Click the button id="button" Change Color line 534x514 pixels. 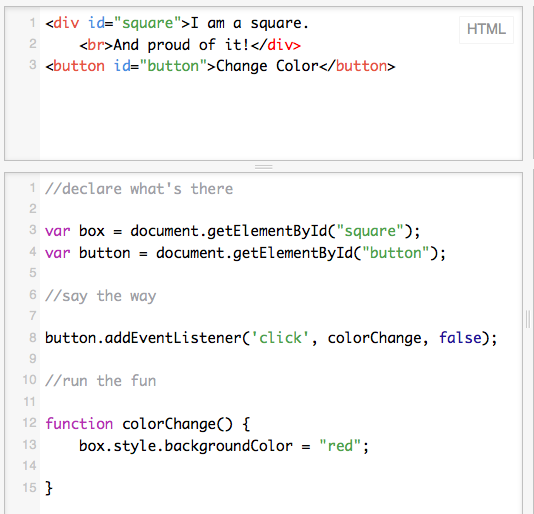220,66
